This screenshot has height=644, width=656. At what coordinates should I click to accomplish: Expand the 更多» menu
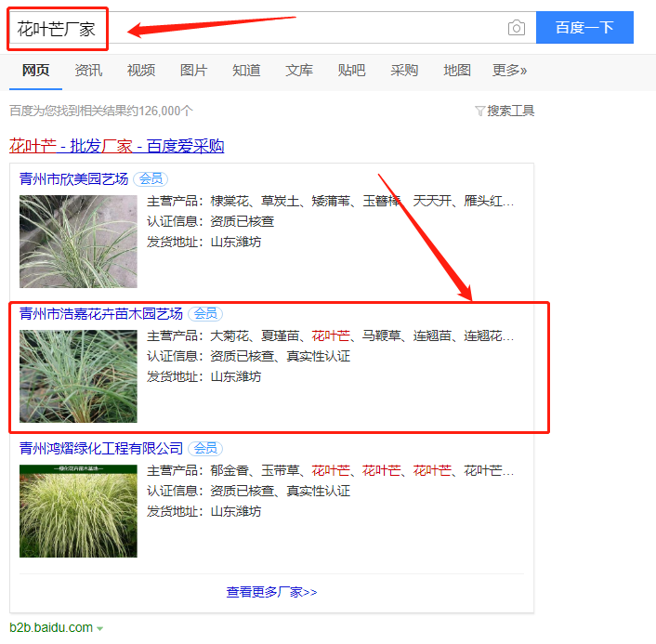(509, 71)
